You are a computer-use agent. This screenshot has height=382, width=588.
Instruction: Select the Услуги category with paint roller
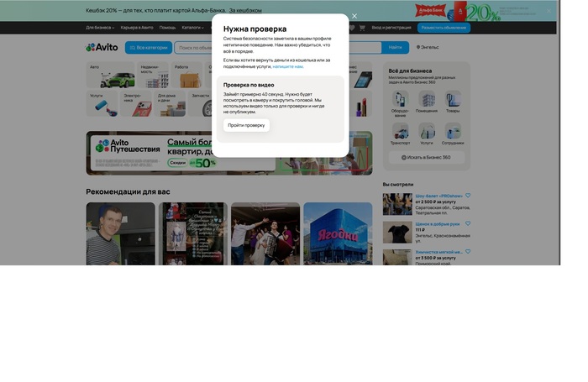click(104, 104)
